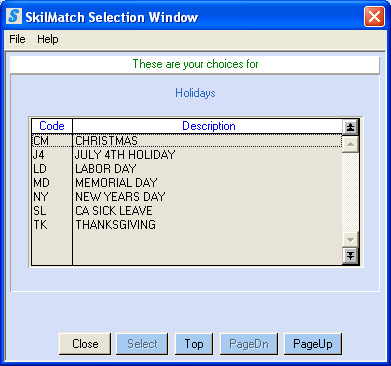
Task: Click the scrollbar down arrow
Action: coord(350,239)
